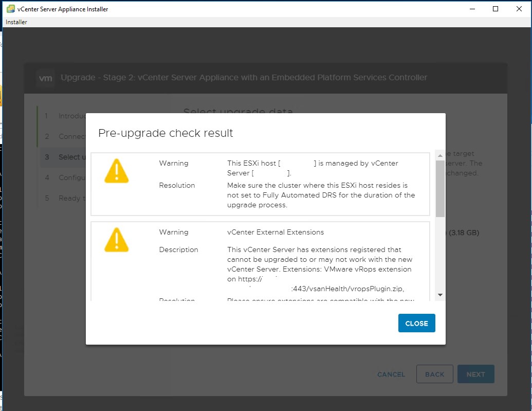
Task: Maximize the installer window
Action: pos(496,9)
